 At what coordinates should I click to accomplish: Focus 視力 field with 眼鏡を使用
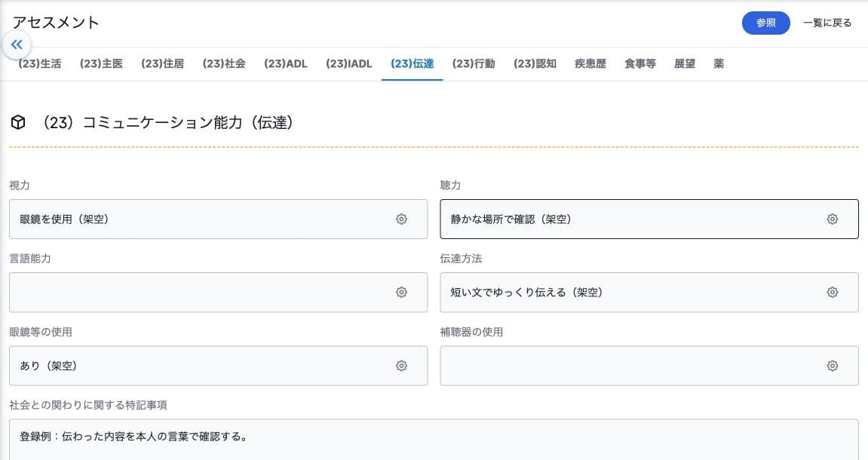pyautogui.click(x=218, y=219)
